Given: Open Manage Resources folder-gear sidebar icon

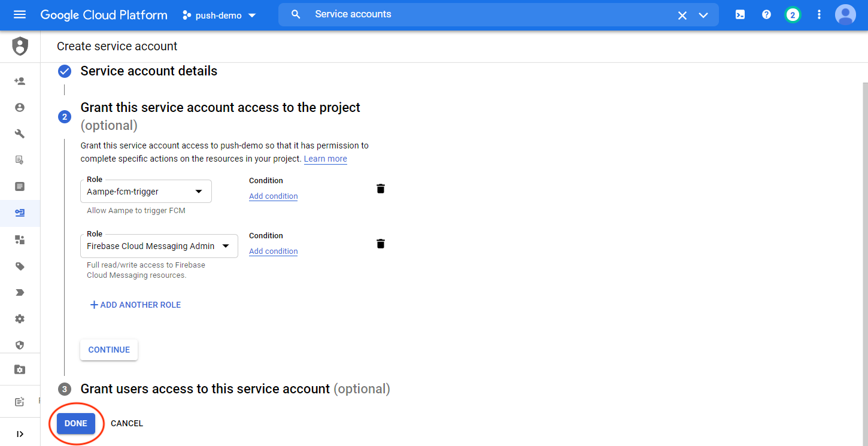Looking at the screenshot, I should tap(20, 369).
